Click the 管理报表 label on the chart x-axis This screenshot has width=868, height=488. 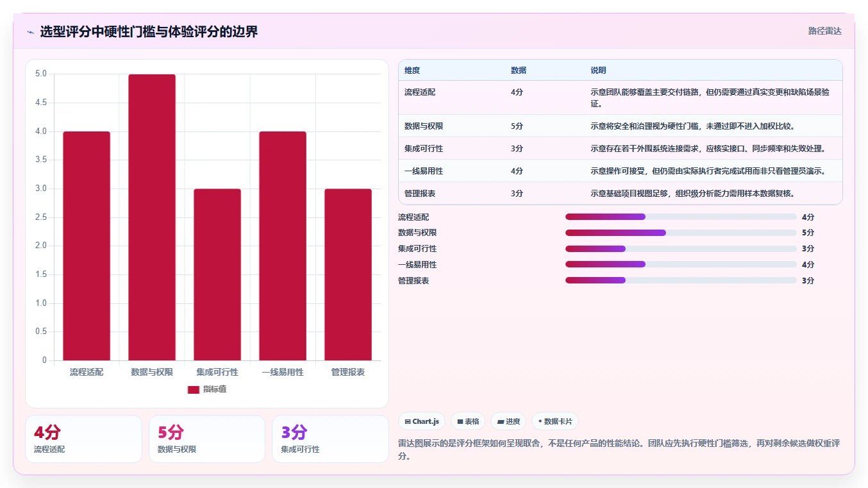(348, 372)
